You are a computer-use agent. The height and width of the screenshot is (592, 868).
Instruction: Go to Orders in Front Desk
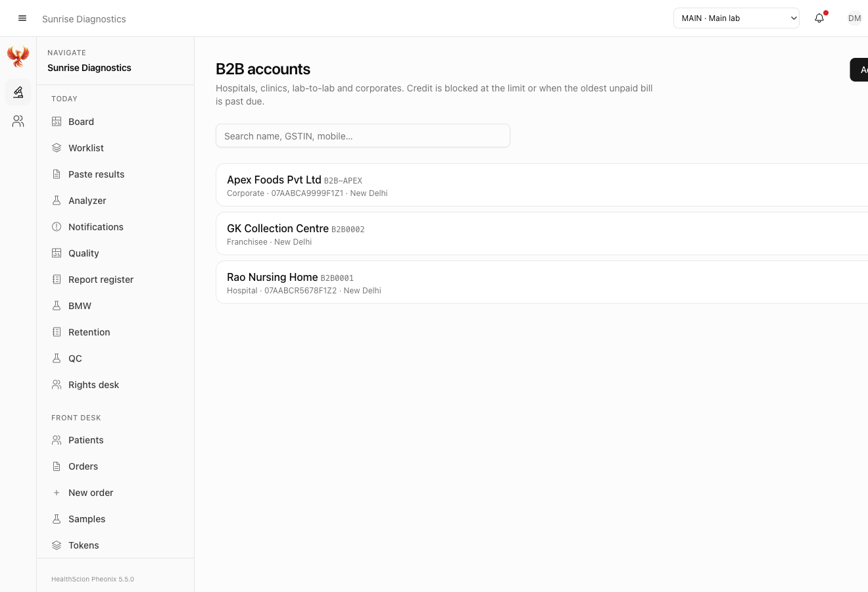115,466
